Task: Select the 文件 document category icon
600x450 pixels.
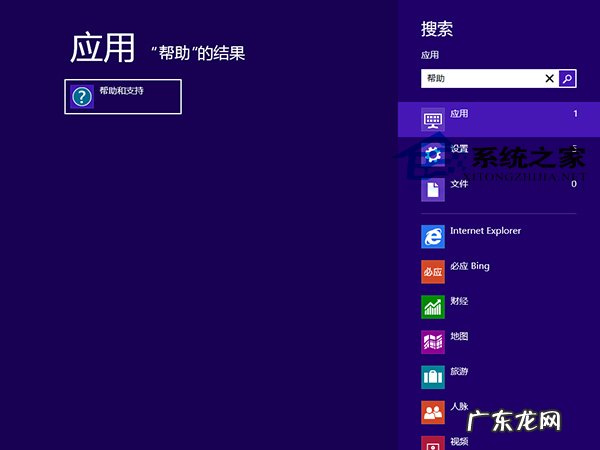Action: [433, 190]
